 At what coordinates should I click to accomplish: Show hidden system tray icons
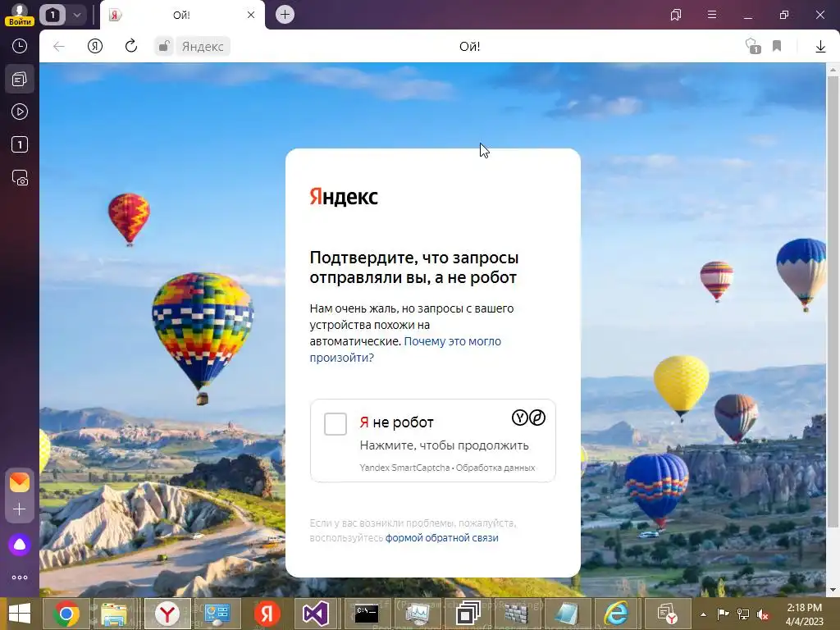point(703,614)
